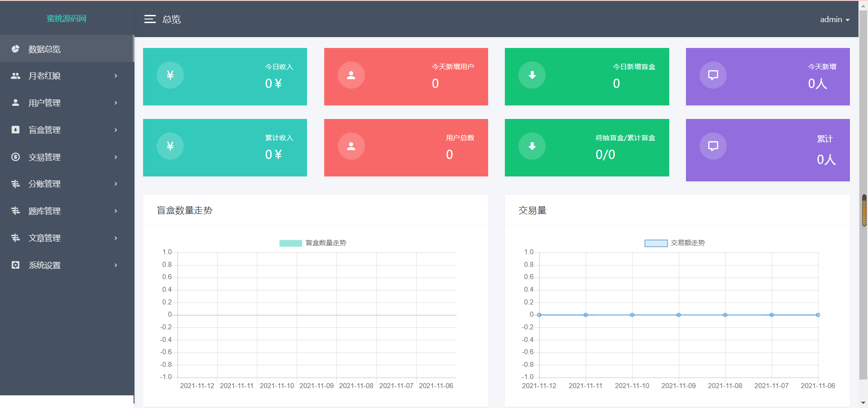Viewport: 868px width, 408px height.
Task: Toggle 盲盒数量走势 legend series in chart
Action: coord(312,243)
